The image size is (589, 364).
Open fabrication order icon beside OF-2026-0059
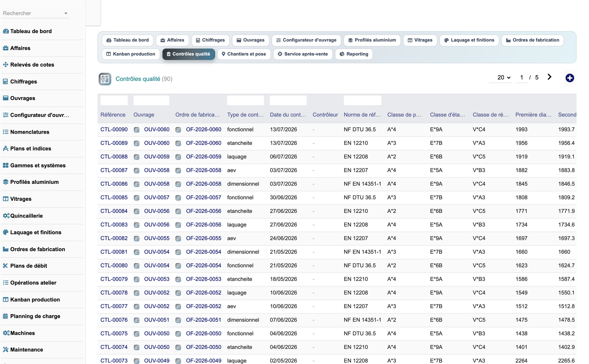(178, 157)
